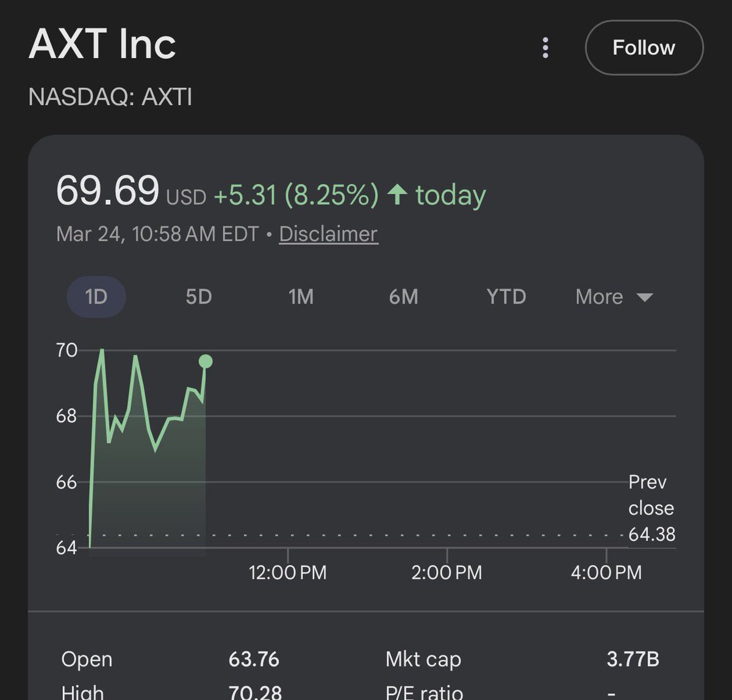Click the 12:00 PM time axis marker
The height and width of the screenshot is (700, 732).
[287, 573]
